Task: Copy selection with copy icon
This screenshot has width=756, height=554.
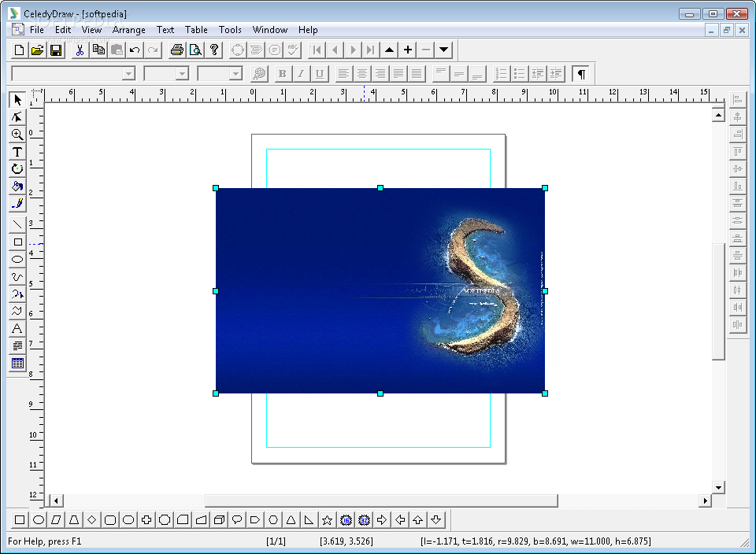Action: [98, 50]
